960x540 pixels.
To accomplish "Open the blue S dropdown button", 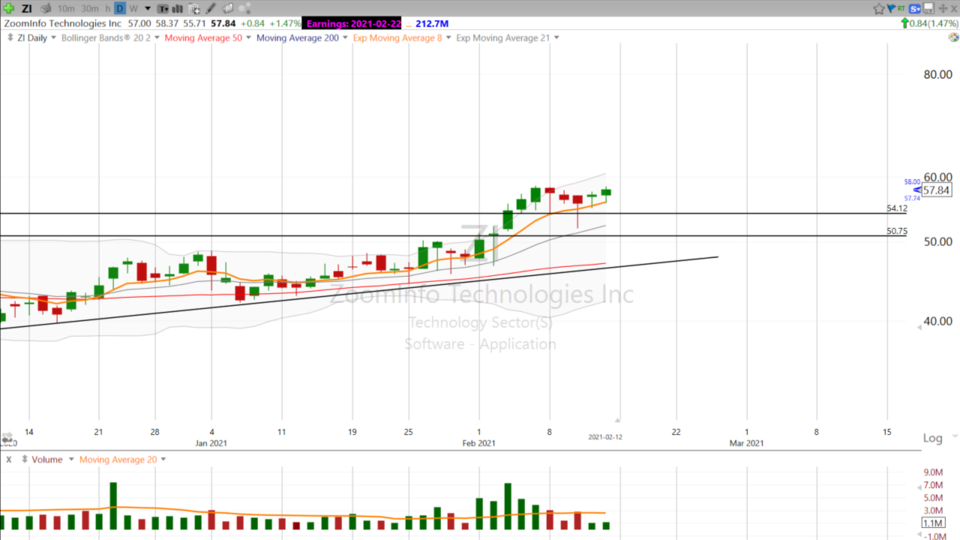I will pos(915,9).
